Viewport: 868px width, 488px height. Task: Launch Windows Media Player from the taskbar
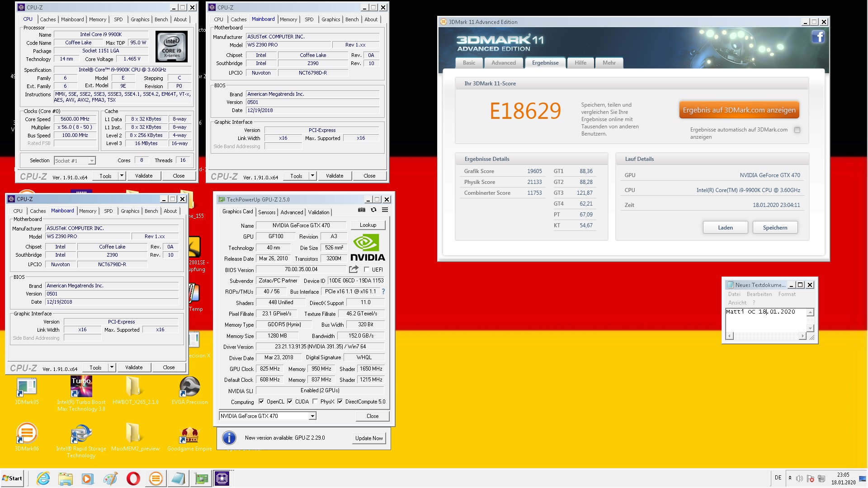pyautogui.click(x=88, y=479)
